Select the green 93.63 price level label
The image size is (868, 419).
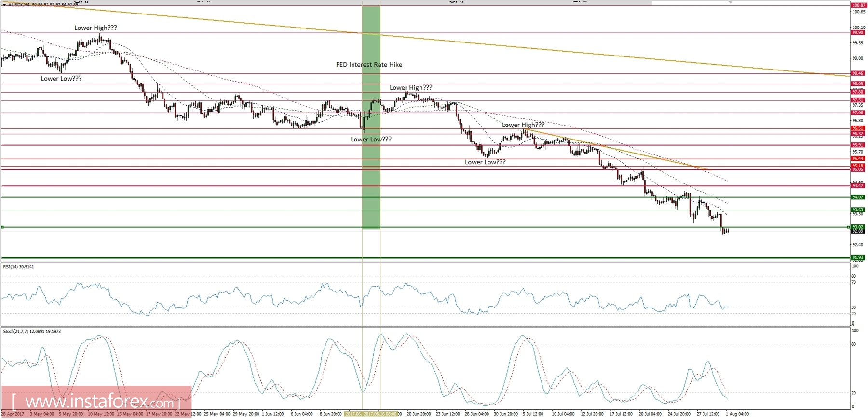[858, 210]
